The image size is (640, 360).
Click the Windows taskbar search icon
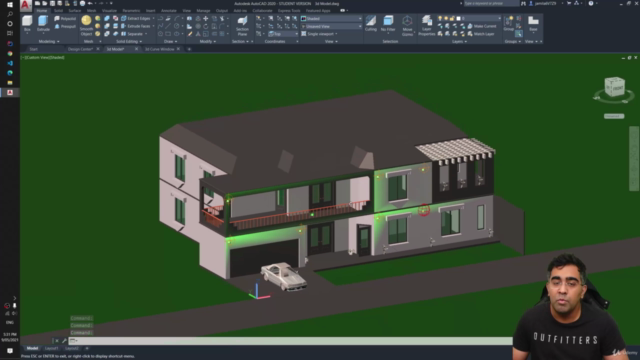click(10, 14)
